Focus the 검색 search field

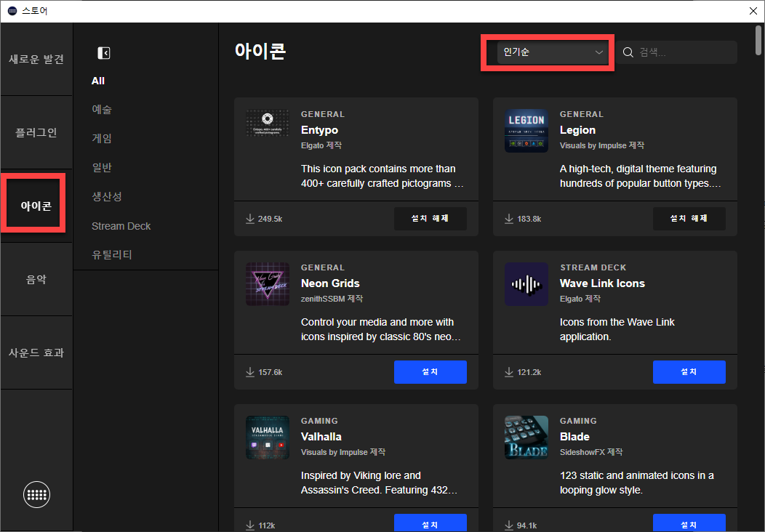[x=676, y=52]
